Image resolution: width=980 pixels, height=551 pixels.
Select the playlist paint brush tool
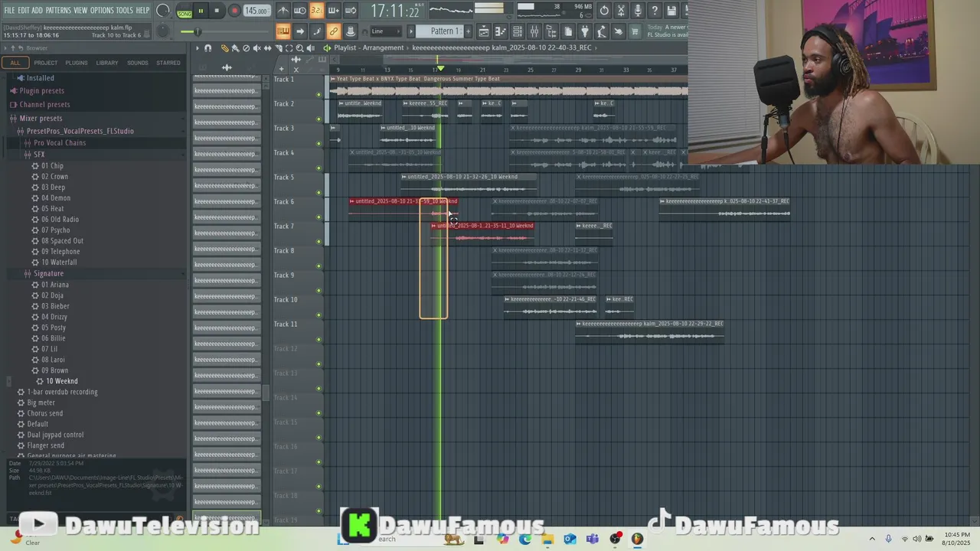point(235,47)
